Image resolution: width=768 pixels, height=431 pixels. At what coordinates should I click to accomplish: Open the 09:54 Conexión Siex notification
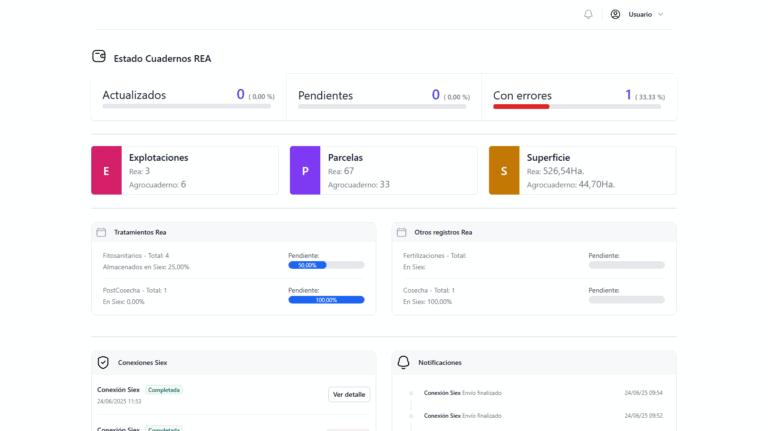(462, 393)
